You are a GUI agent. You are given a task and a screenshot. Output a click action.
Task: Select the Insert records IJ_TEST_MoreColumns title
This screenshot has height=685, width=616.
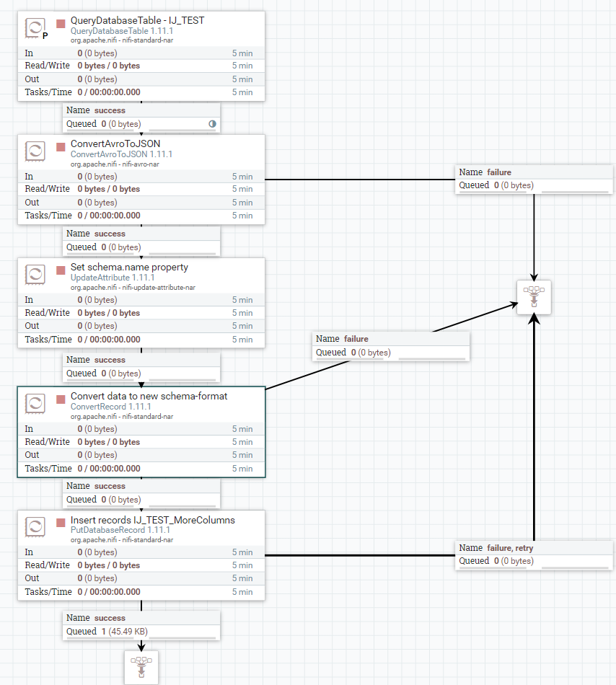pyautogui.click(x=152, y=520)
